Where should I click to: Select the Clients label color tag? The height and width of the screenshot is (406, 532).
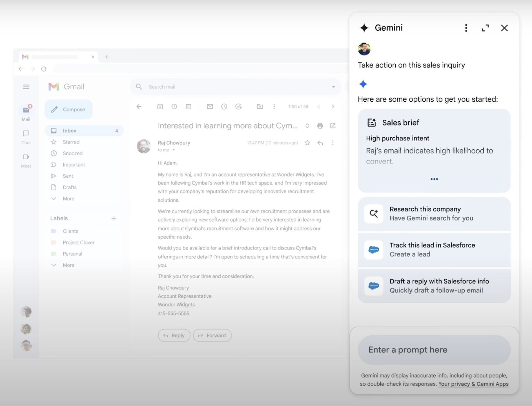coord(54,231)
